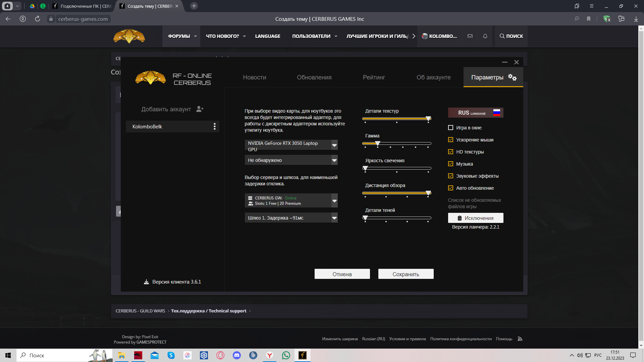Screen dimensions: 644x362
Task: Switch to Подключенные ПК browser tab
Action: (82, 6)
